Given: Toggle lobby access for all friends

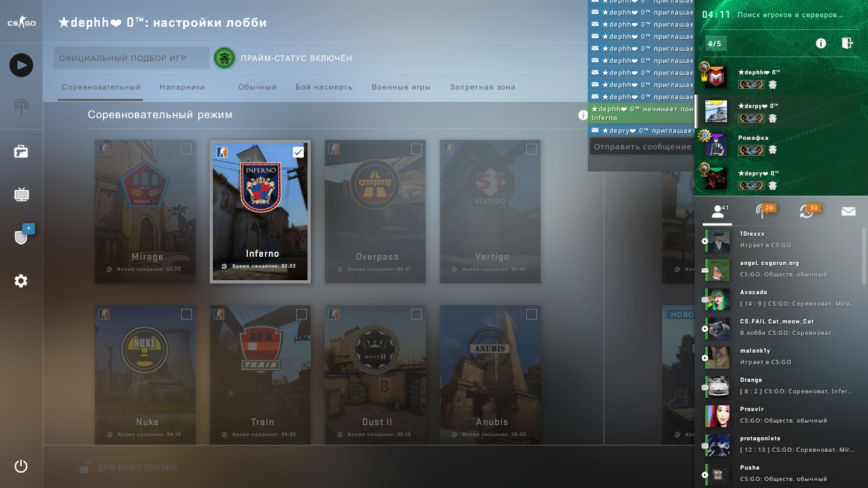Looking at the screenshot, I should [128, 468].
